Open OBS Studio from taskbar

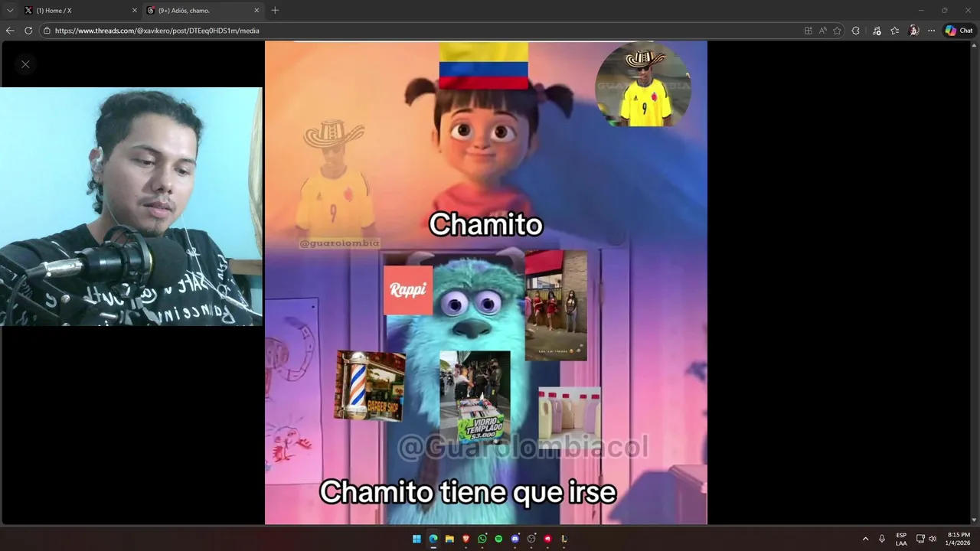coord(531,539)
